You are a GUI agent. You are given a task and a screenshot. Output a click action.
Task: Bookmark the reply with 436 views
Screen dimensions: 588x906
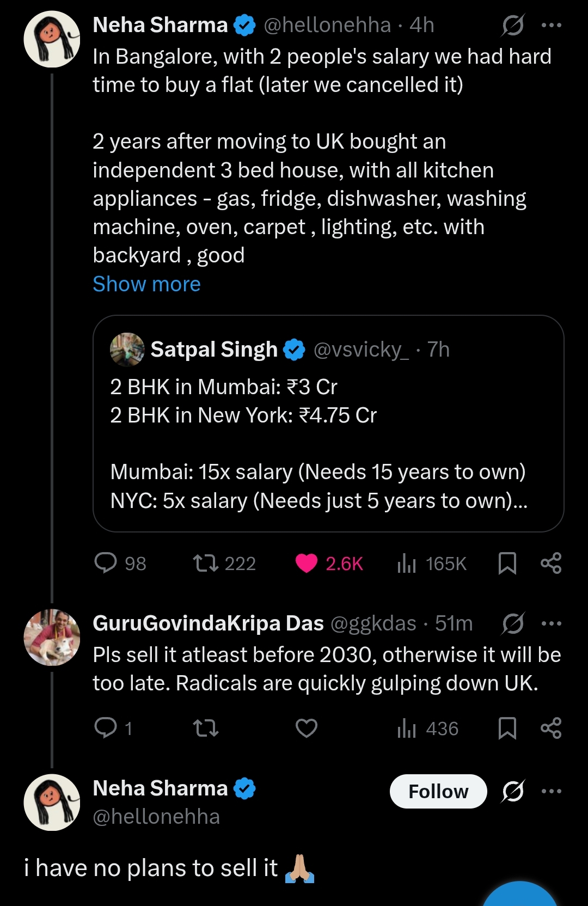(507, 728)
